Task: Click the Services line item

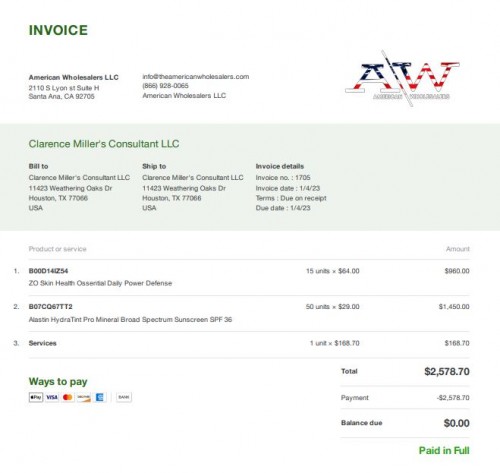Action: click(x=42, y=343)
